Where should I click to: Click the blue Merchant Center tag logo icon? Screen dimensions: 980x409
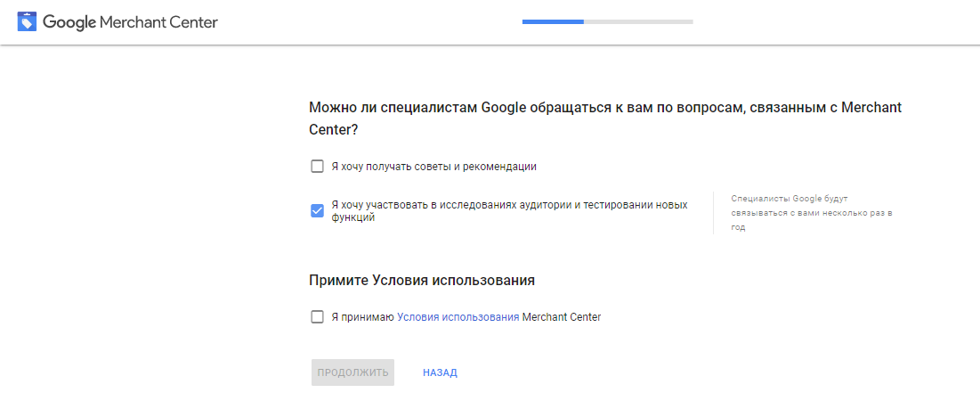(x=27, y=22)
